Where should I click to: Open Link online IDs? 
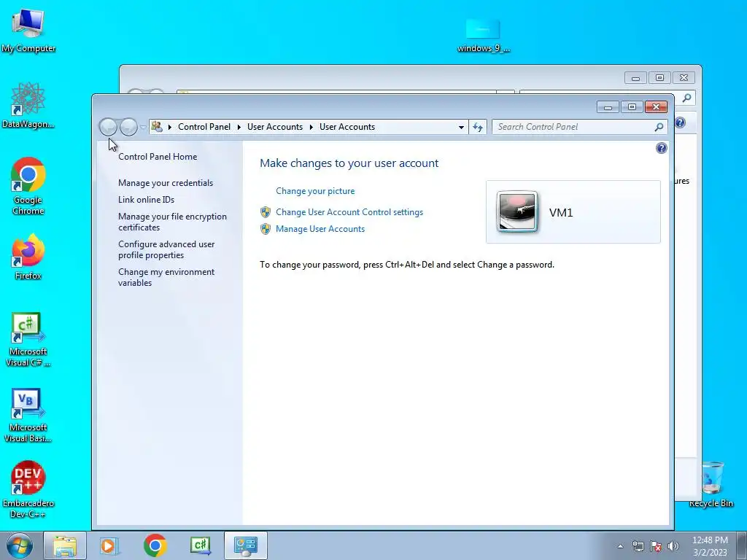(146, 200)
